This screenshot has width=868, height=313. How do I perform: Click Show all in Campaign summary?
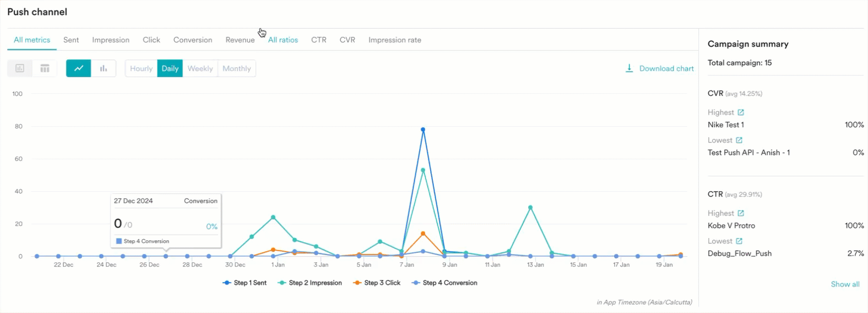845,284
